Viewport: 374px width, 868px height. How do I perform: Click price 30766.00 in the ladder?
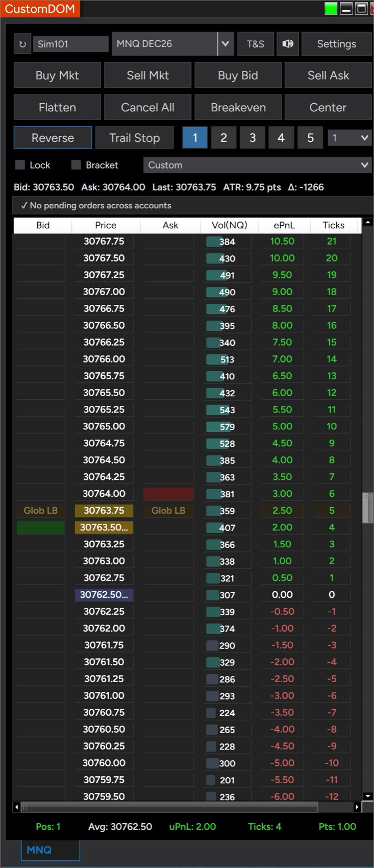point(104,359)
